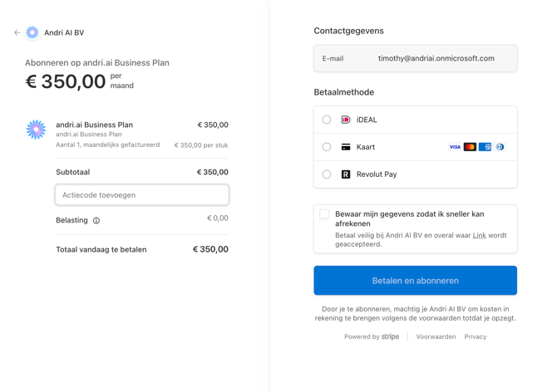Click the andri.ai Business Plan product icon
The height and width of the screenshot is (392, 557).
(36, 130)
